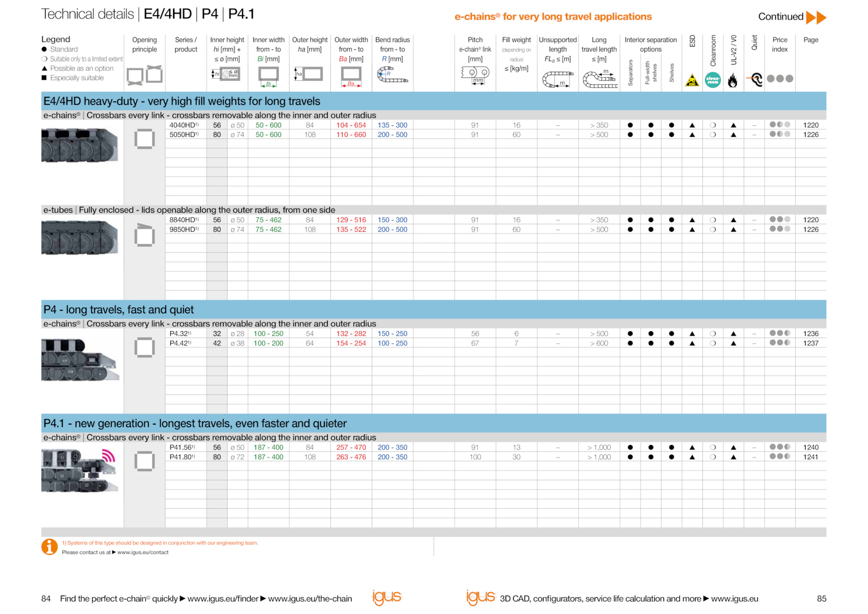Click the P4.1 new generation section heading
Screen dimensions: 868x614
point(195,423)
